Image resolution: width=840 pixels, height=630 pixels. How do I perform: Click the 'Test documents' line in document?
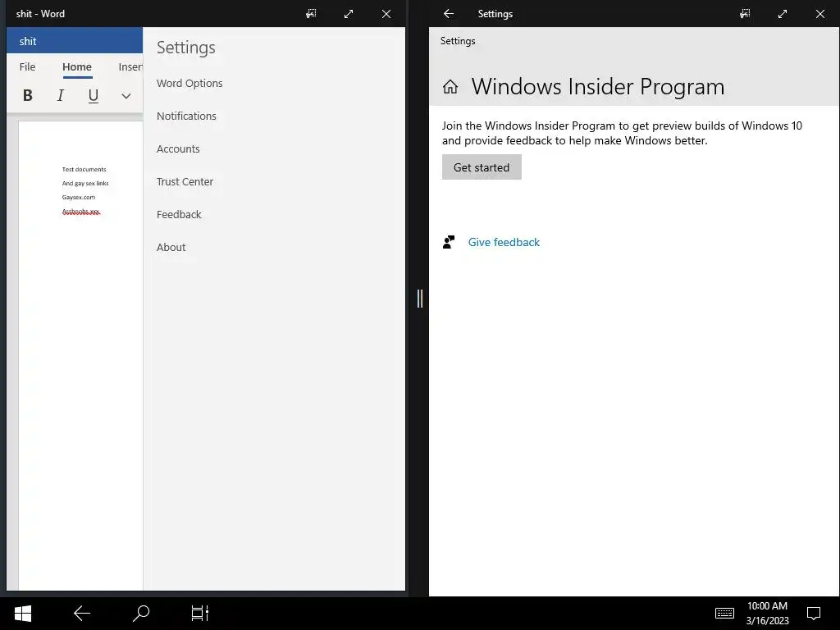click(84, 169)
